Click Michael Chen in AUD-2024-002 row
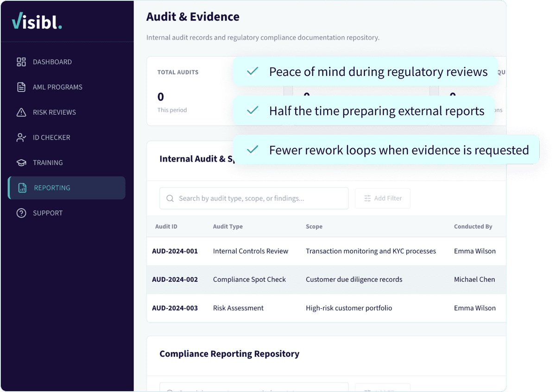 474,280
